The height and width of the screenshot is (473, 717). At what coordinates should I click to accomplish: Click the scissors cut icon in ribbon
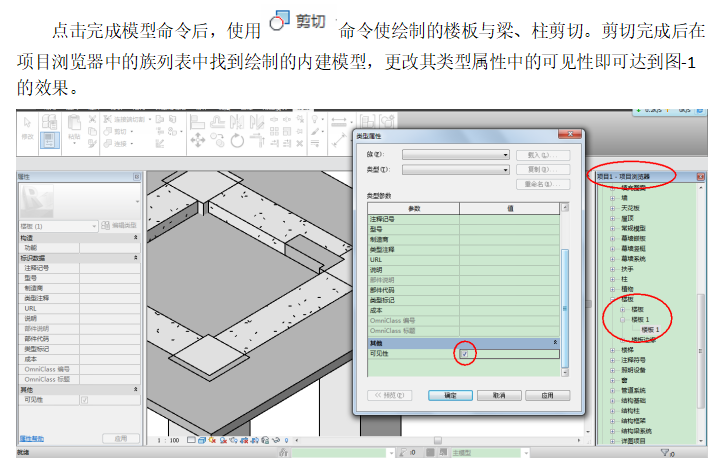(92, 120)
